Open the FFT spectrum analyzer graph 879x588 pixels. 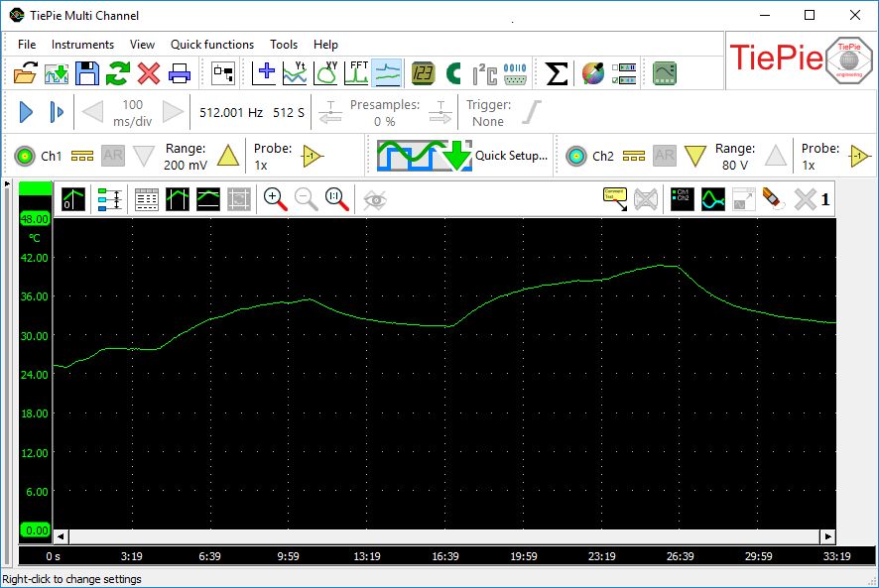point(357,72)
